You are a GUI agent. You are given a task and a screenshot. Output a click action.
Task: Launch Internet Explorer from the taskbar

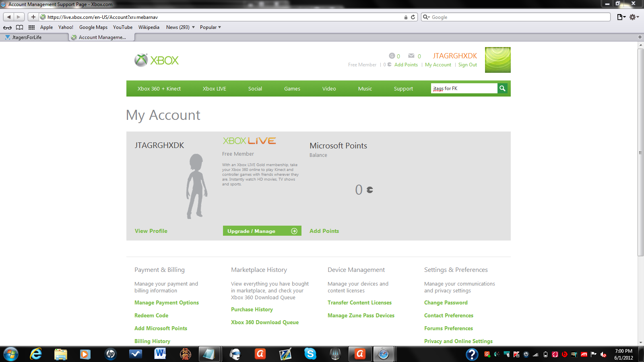click(36, 354)
